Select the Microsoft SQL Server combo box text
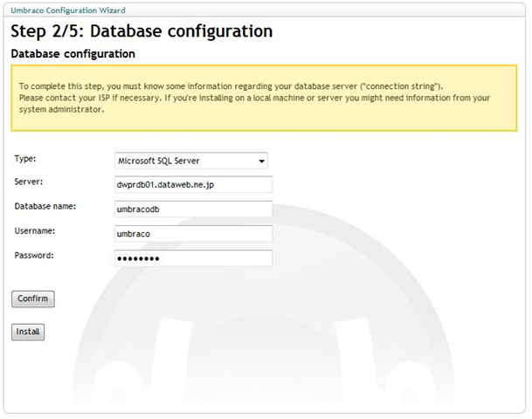 (158, 161)
